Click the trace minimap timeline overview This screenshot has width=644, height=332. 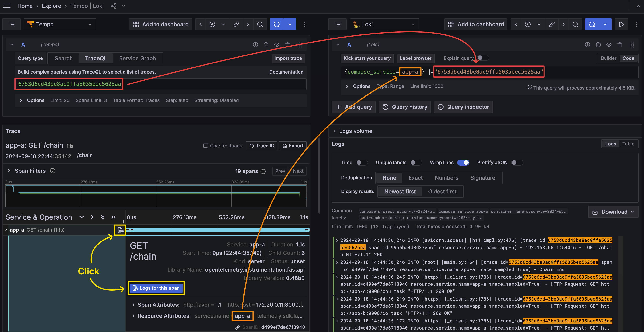[156, 196]
